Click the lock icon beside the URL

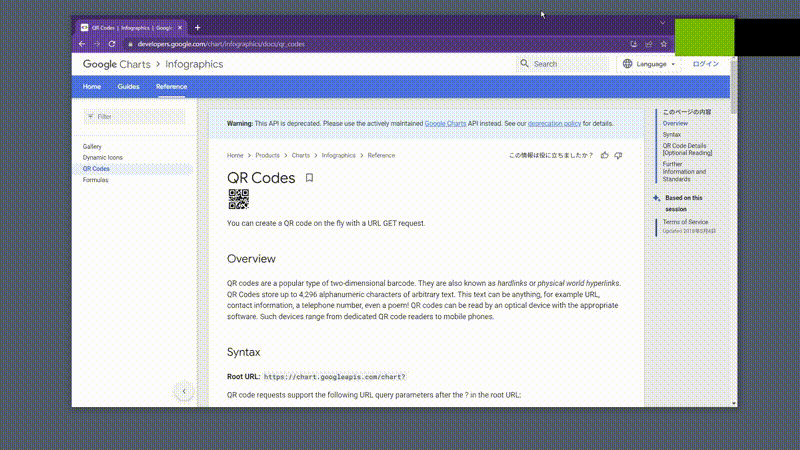[131, 44]
